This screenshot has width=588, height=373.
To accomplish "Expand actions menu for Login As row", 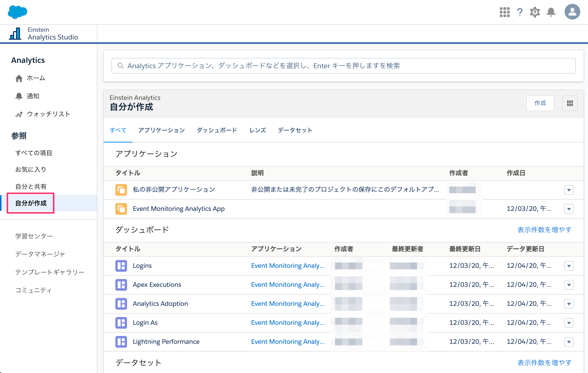I will coord(569,323).
